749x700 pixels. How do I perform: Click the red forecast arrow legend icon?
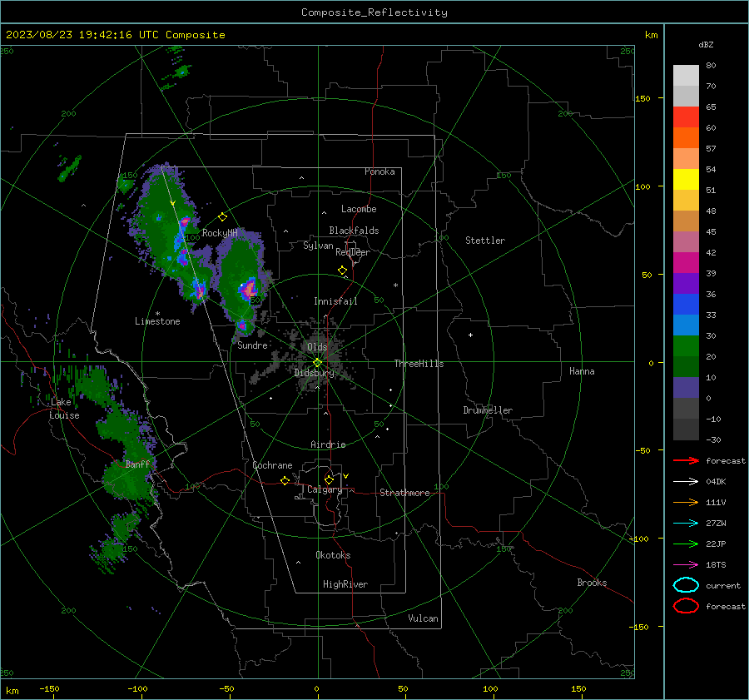(686, 460)
